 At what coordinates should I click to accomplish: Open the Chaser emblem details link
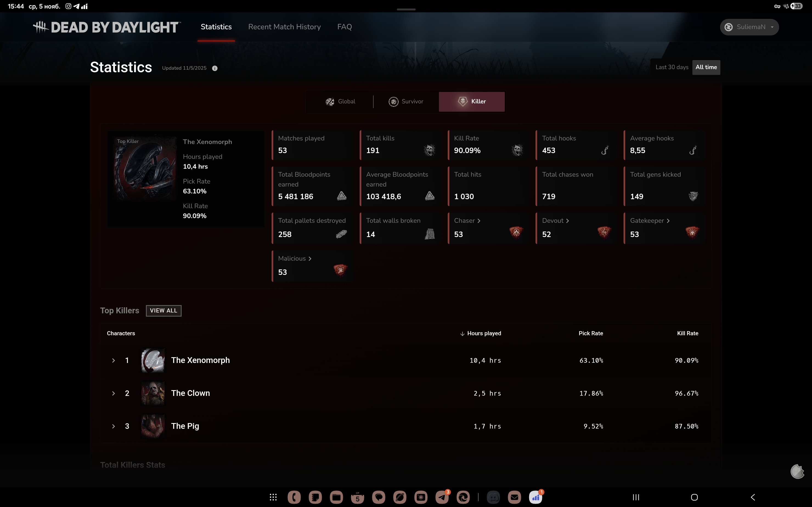pyautogui.click(x=467, y=221)
